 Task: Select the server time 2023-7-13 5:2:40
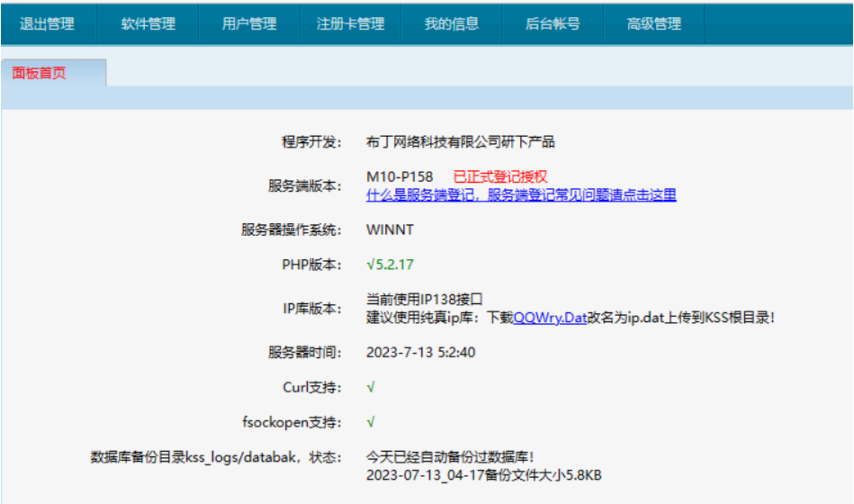click(420, 353)
